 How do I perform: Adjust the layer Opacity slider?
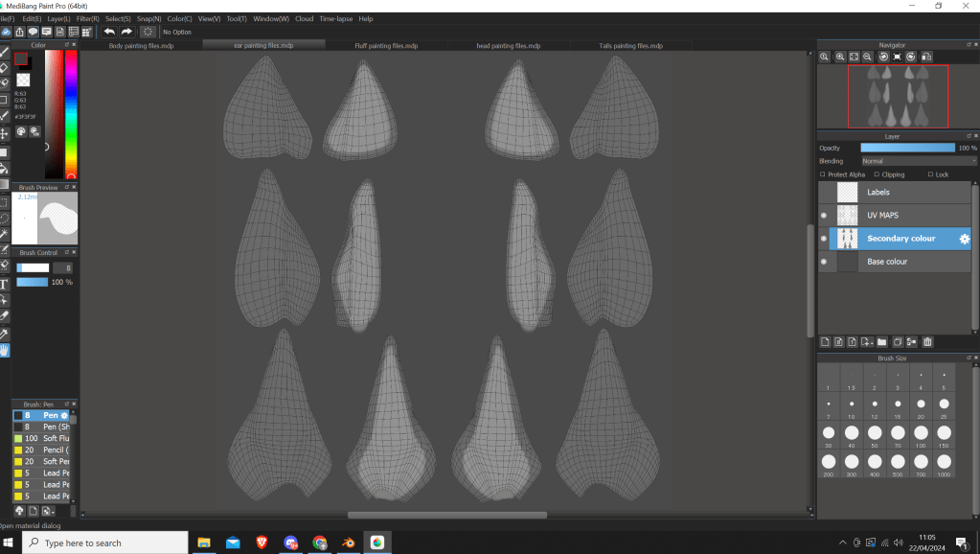tap(907, 148)
